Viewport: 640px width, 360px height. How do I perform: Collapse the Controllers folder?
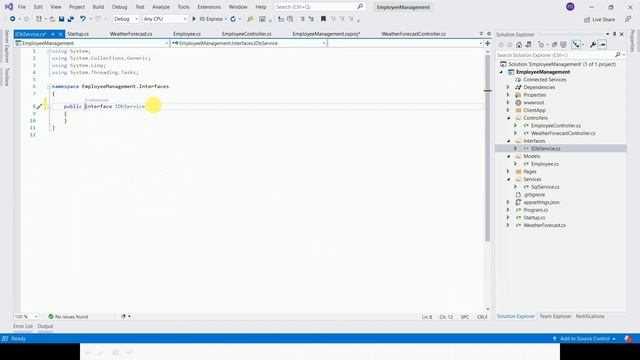pos(509,118)
